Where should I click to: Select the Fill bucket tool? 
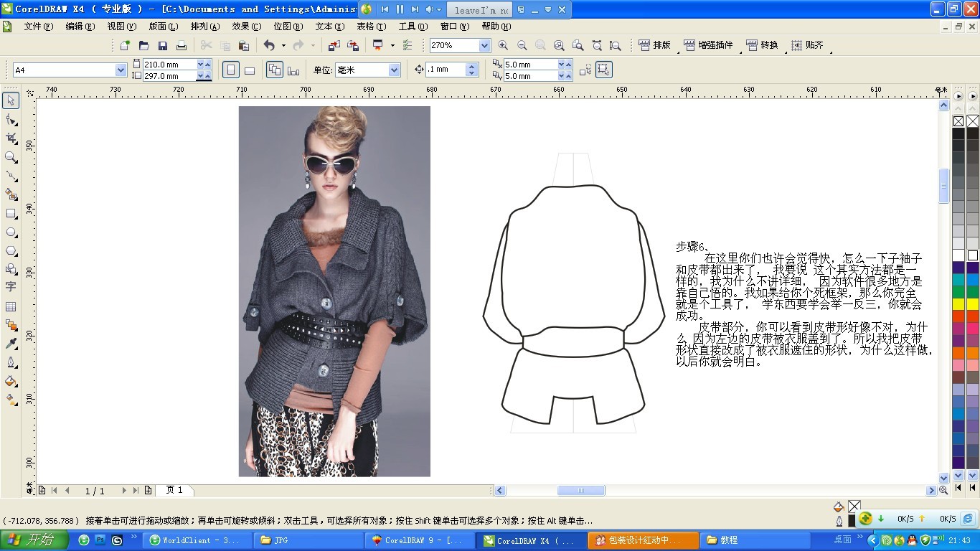(x=11, y=381)
